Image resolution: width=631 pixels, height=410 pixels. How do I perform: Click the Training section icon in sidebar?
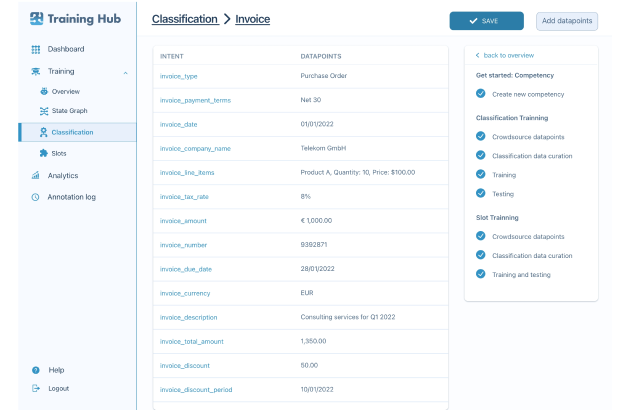[x=36, y=71]
